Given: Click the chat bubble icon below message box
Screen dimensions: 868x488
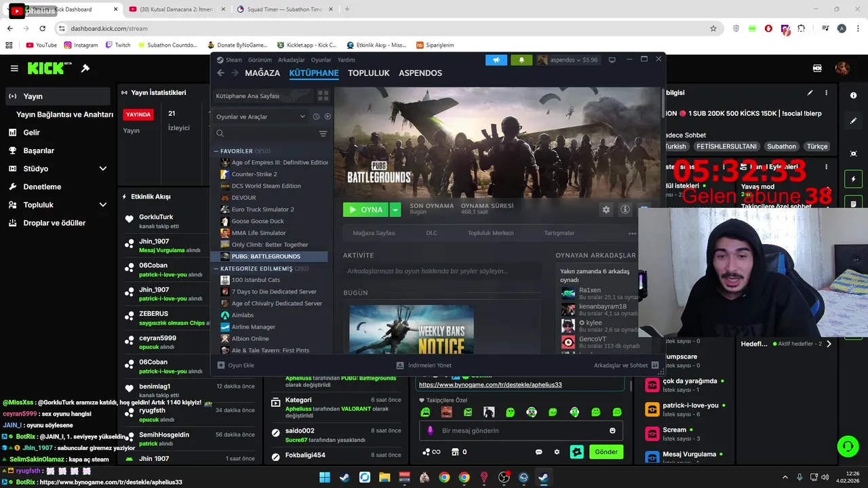Looking at the screenshot, I should (x=539, y=452).
